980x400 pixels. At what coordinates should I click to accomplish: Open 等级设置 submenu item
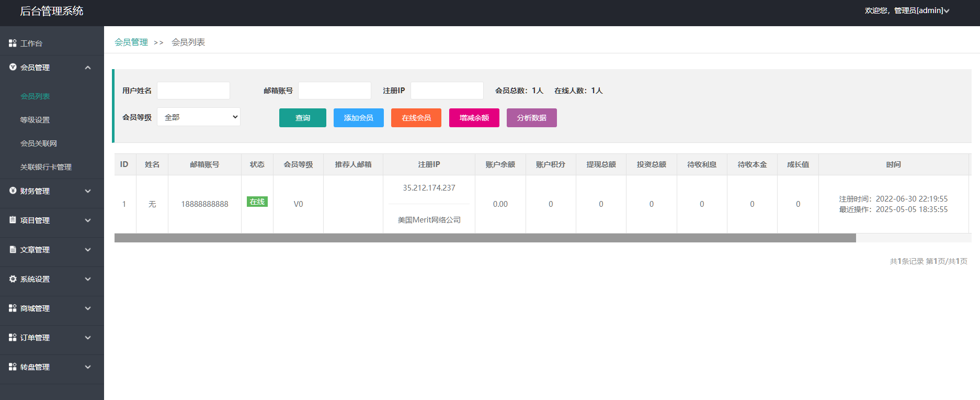click(x=35, y=120)
